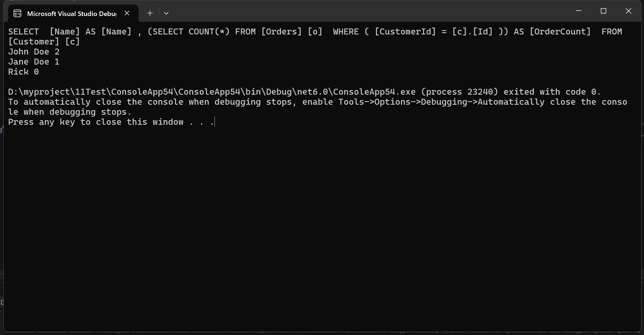Expand the new tab profile dropdown chevron
Screen dimensions: 644x335
tap(166, 13)
